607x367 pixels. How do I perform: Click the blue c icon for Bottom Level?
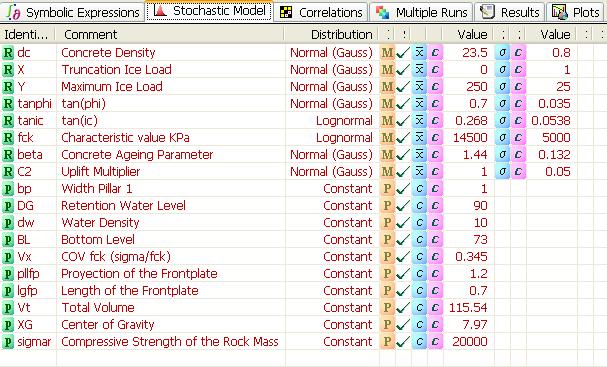[419, 240]
